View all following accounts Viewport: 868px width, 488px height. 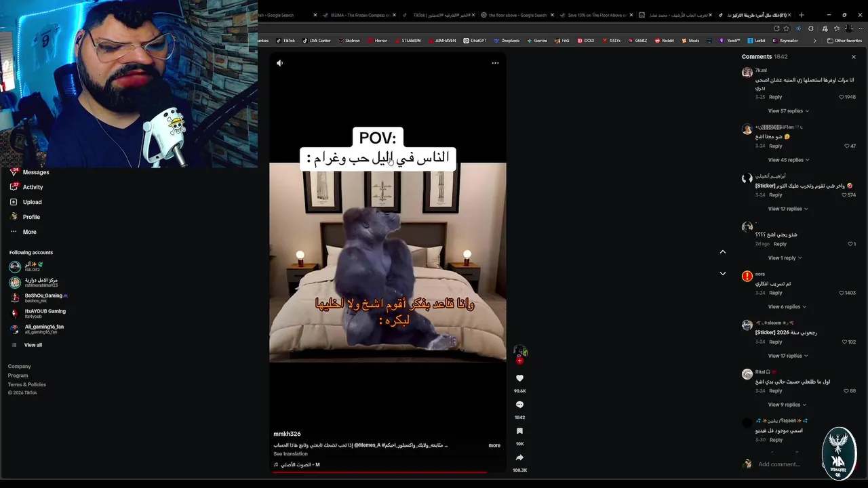[x=33, y=345]
